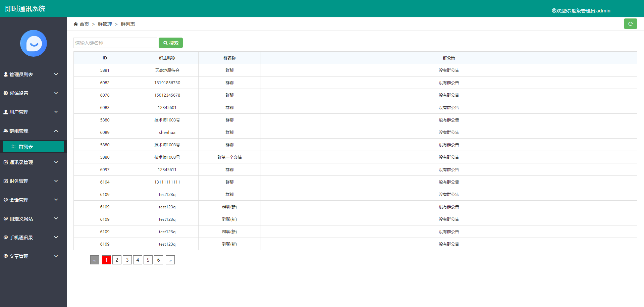Click the 用户管理 user icon
Viewport: 644px width, 307px height.
[5, 112]
